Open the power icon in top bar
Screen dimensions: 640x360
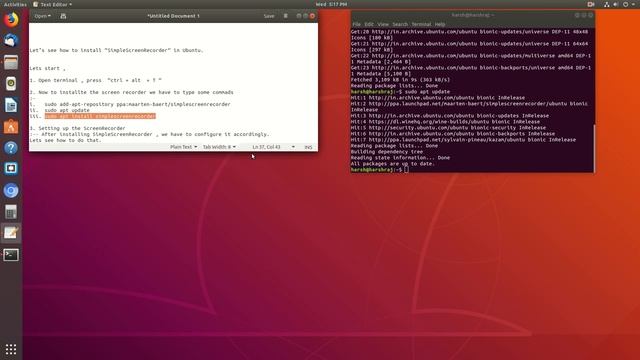(625, 4)
